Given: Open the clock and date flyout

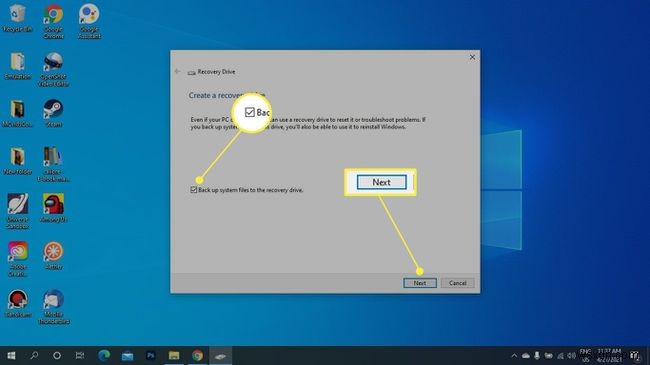Looking at the screenshot, I should [x=609, y=355].
